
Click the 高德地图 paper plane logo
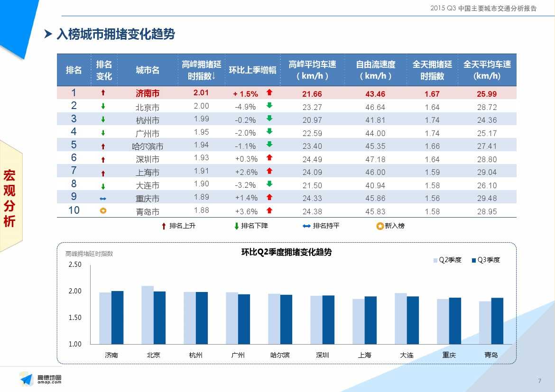pos(27,379)
